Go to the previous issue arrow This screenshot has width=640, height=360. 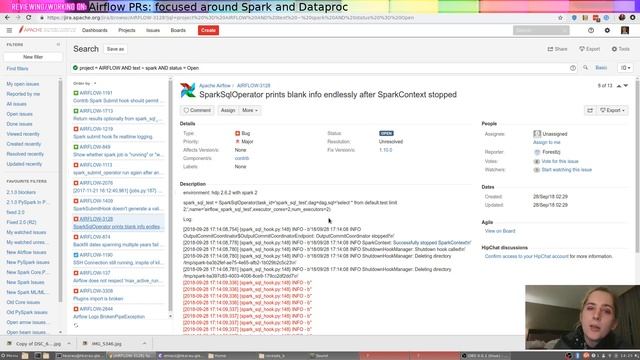(619, 86)
